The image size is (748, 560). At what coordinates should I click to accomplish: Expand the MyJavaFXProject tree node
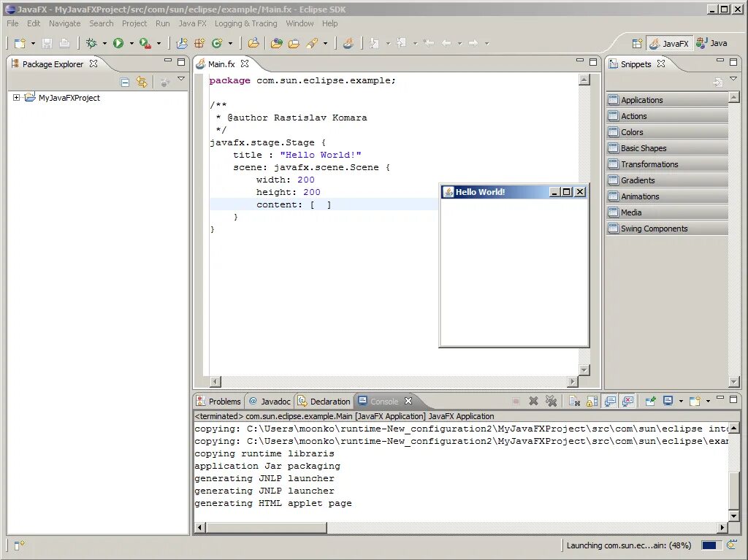tap(16, 97)
